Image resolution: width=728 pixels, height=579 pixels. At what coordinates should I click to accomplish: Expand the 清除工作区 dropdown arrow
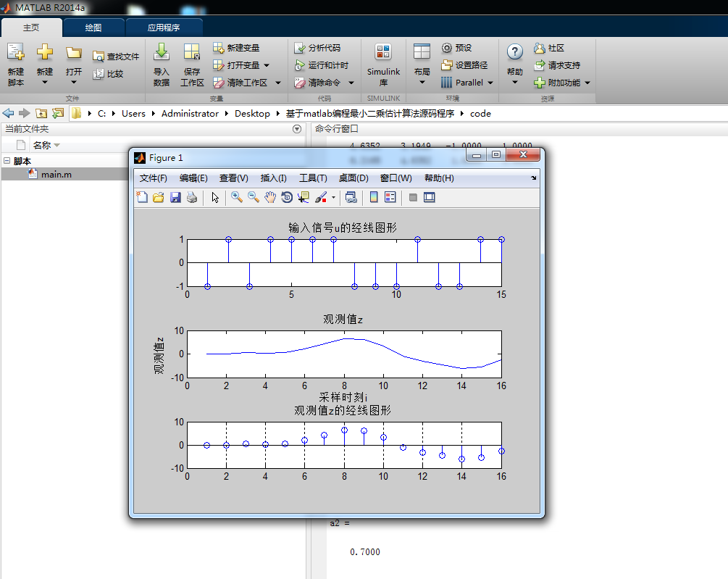tap(278, 83)
